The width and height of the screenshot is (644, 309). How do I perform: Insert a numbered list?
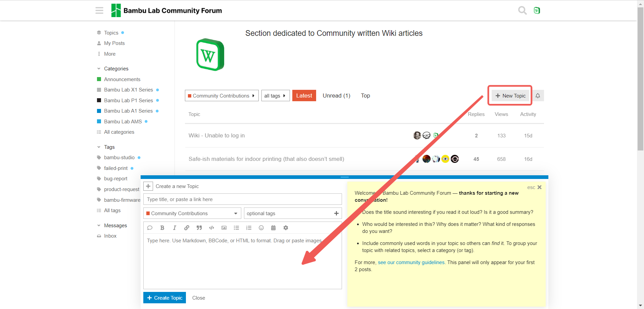(249, 228)
